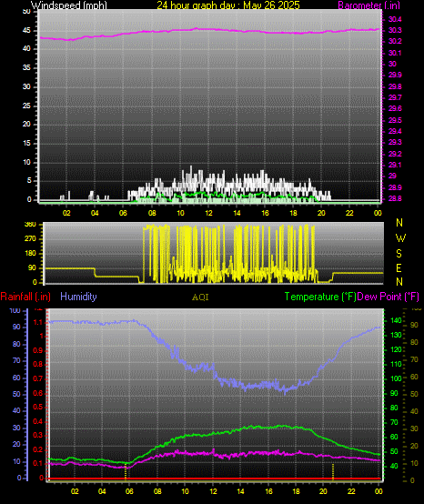This screenshot has width=424, height=504.
Task: Select the 28.8 barometer scale value
Action: click(x=395, y=198)
